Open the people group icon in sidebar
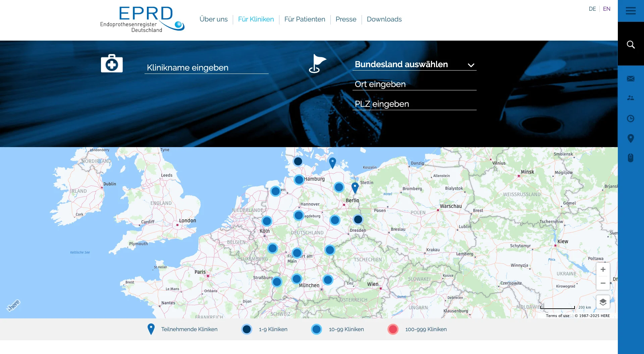The height and width of the screenshot is (354, 644). (x=631, y=98)
